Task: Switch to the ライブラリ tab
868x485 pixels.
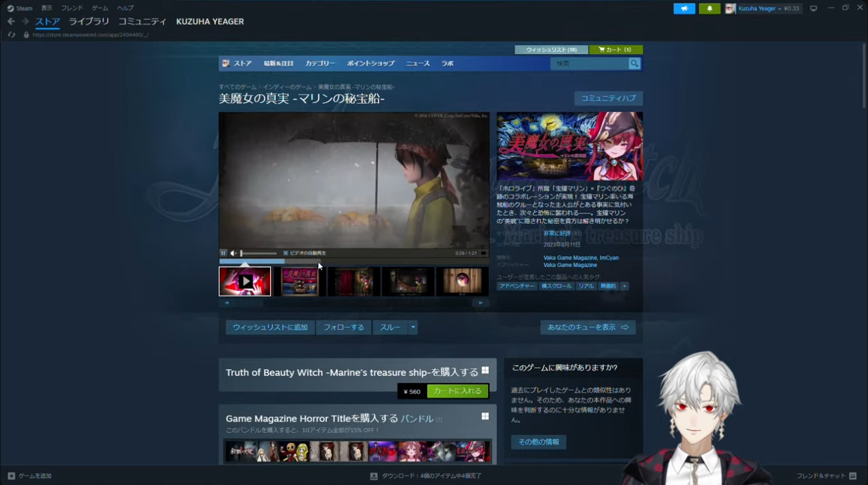Action: (x=89, y=21)
